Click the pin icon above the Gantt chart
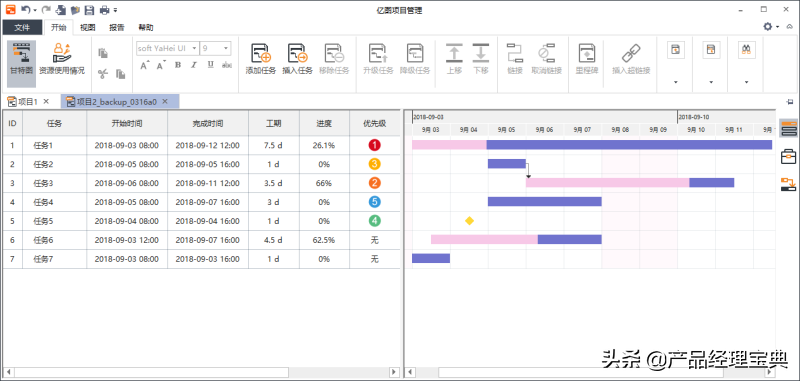The image size is (800, 381). (790, 101)
